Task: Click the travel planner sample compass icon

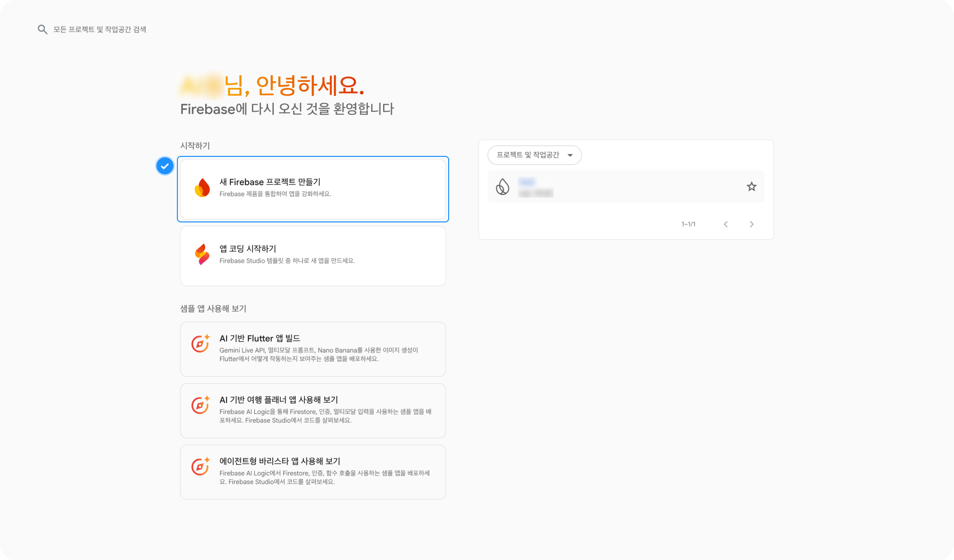Action: [201, 405]
